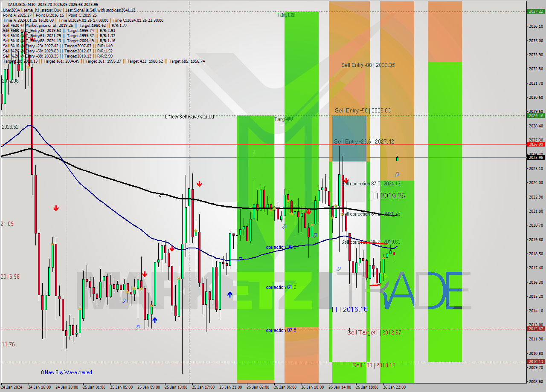Select the red down arrow above 25 Jan 17:00 candles
This screenshot has height=392, width=546.
tap(199, 184)
